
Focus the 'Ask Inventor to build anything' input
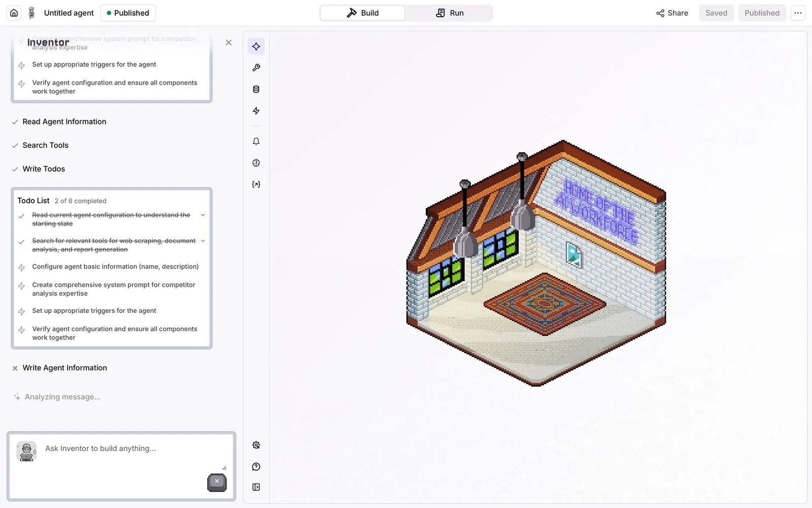(122, 449)
